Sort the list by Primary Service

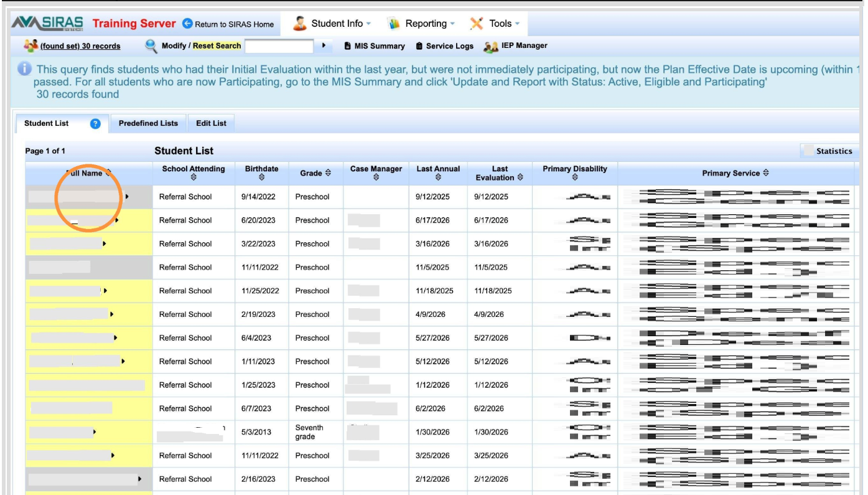click(766, 173)
